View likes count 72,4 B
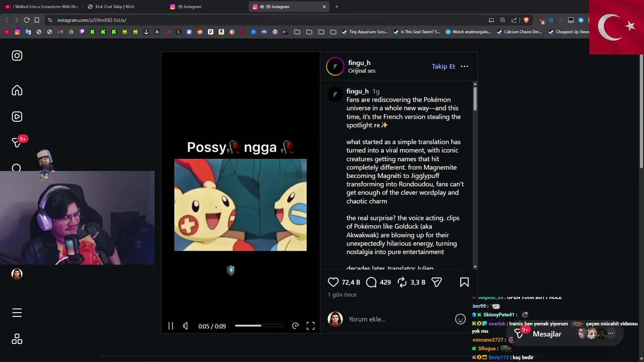The height and width of the screenshot is (362, 644). click(351, 282)
